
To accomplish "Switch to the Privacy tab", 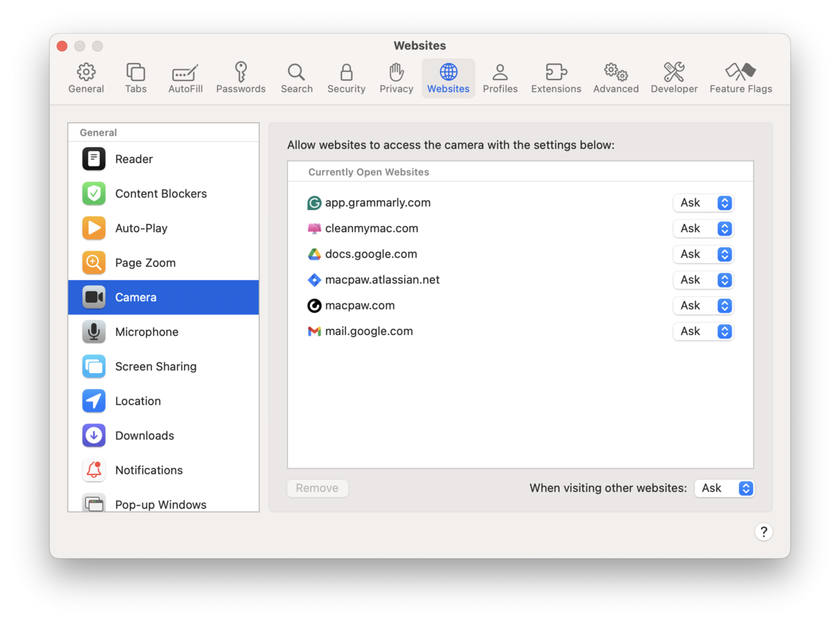I will pos(396,78).
